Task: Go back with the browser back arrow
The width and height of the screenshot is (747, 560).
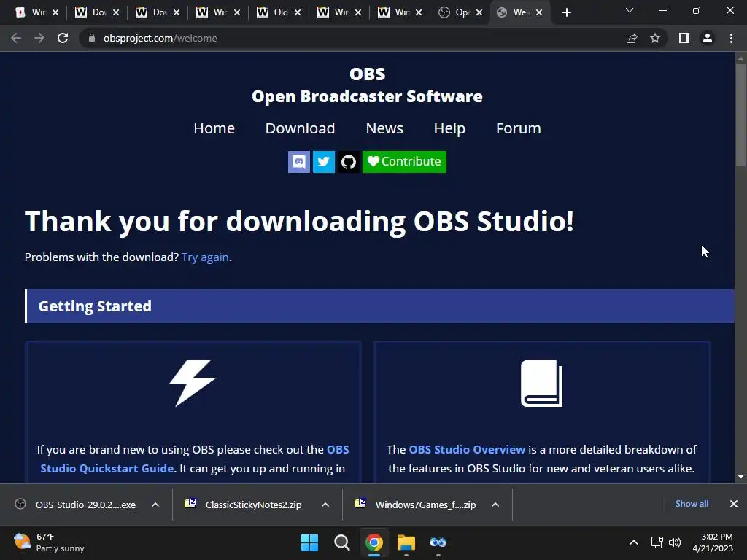Action: pyautogui.click(x=16, y=38)
